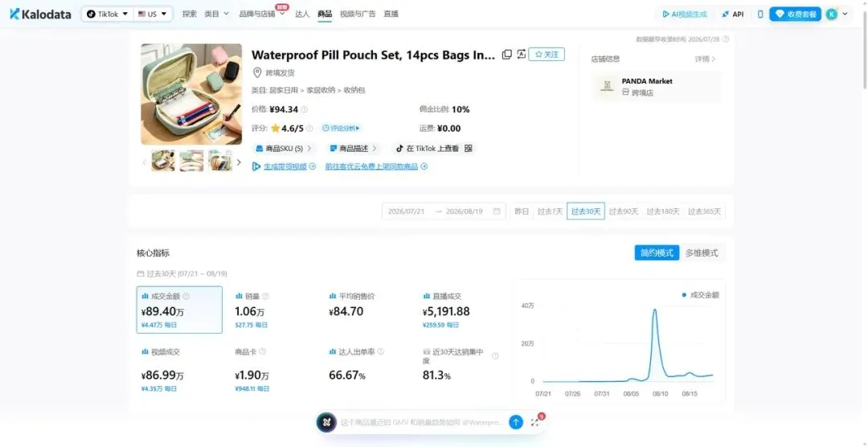Open 店铺信息 详情 link
Image resolution: width=868 pixels, height=447 pixels.
(x=706, y=59)
